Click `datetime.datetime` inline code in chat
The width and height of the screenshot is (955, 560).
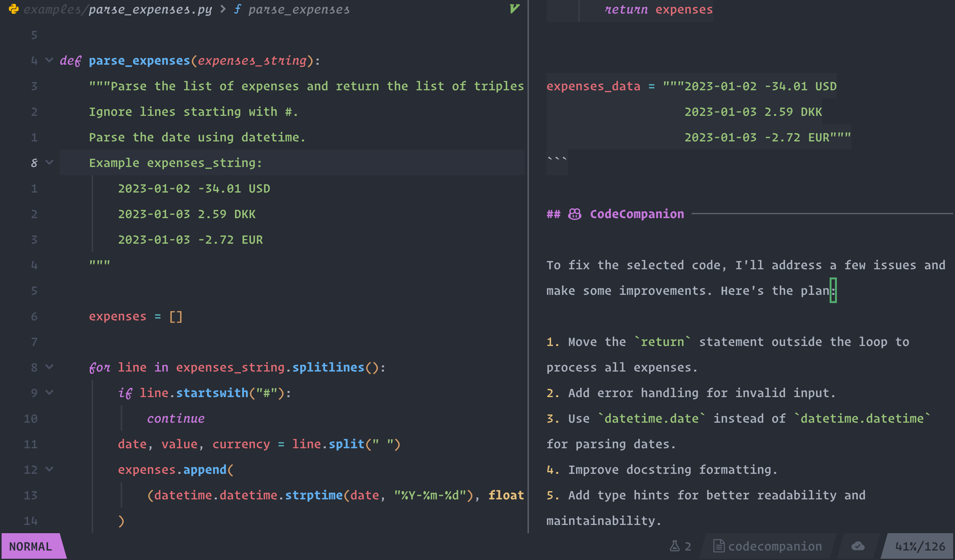(x=862, y=419)
